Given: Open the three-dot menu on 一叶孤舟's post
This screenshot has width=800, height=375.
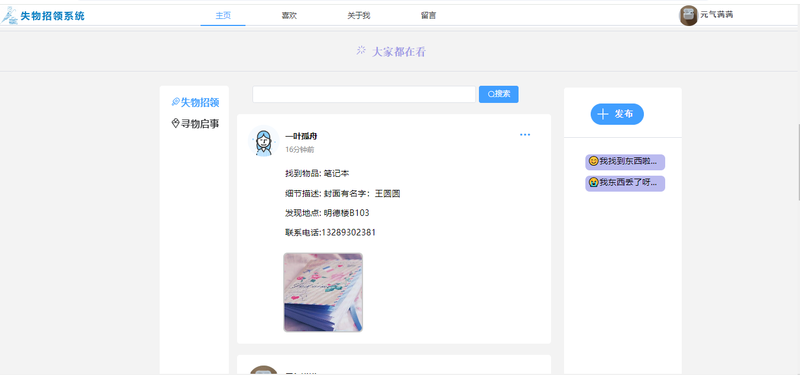Looking at the screenshot, I should [525, 135].
